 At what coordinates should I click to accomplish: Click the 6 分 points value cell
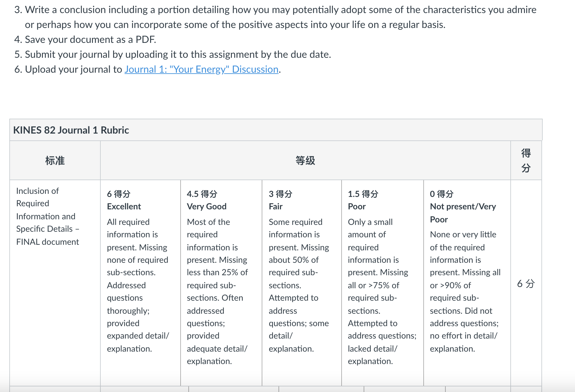[526, 283]
